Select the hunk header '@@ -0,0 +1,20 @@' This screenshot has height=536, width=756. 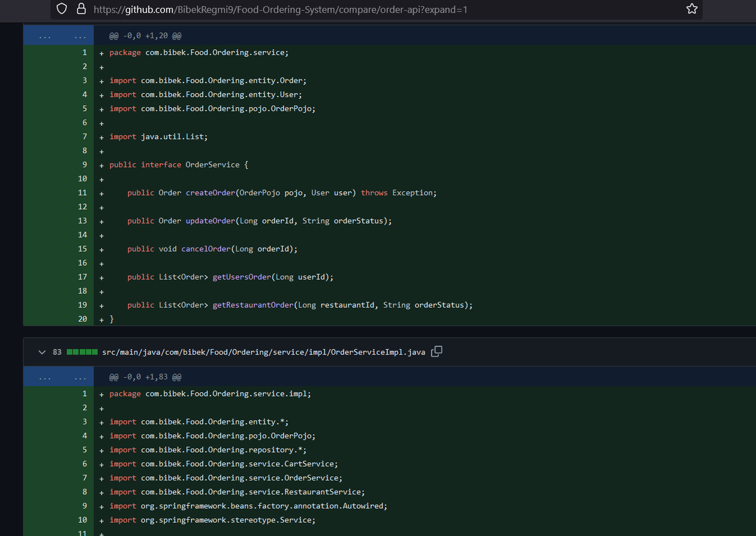coord(146,36)
